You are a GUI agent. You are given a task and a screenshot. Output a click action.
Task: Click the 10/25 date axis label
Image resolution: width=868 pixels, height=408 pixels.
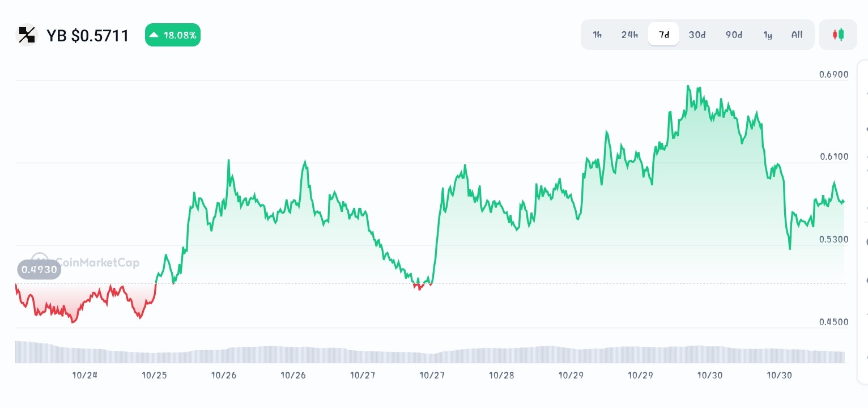154,375
